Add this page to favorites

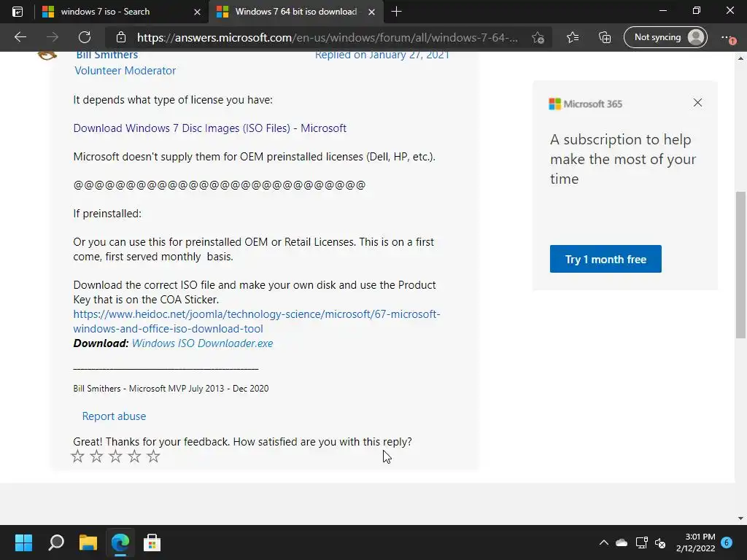click(x=538, y=38)
